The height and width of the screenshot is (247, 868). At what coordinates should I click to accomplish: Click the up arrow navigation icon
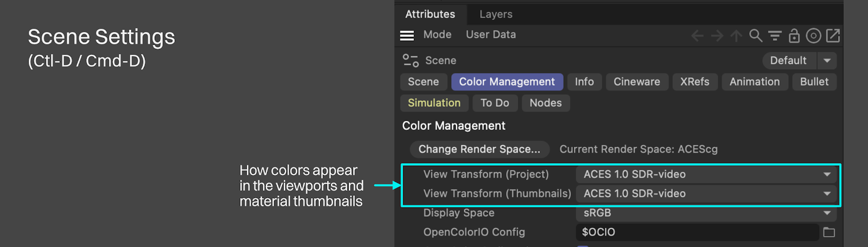tap(736, 36)
